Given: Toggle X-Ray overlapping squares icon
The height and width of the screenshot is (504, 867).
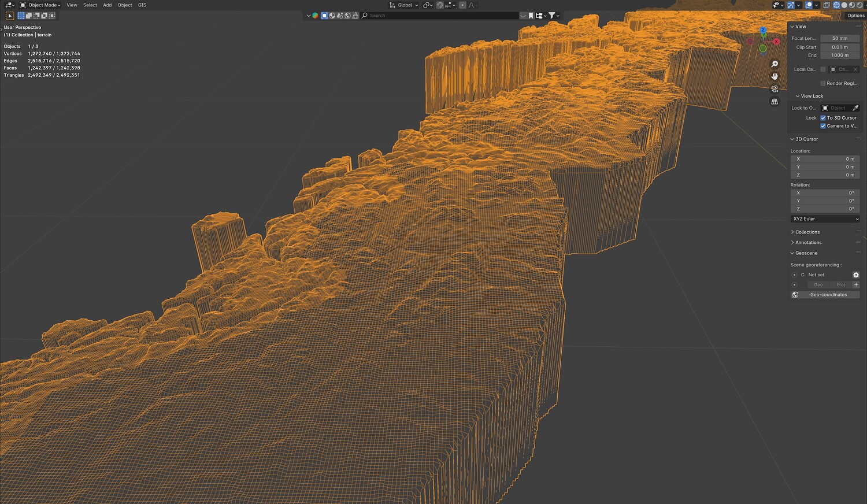Looking at the screenshot, I should pos(827,5).
